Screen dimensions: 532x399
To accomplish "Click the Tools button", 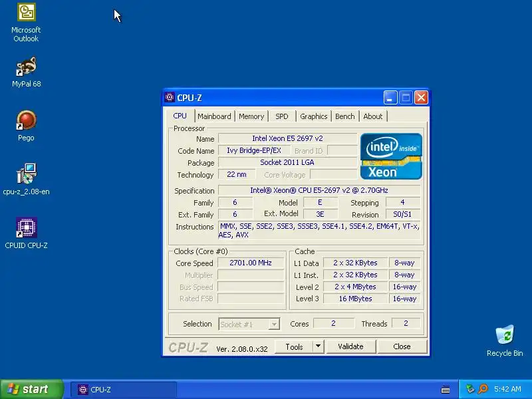I will [294, 346].
